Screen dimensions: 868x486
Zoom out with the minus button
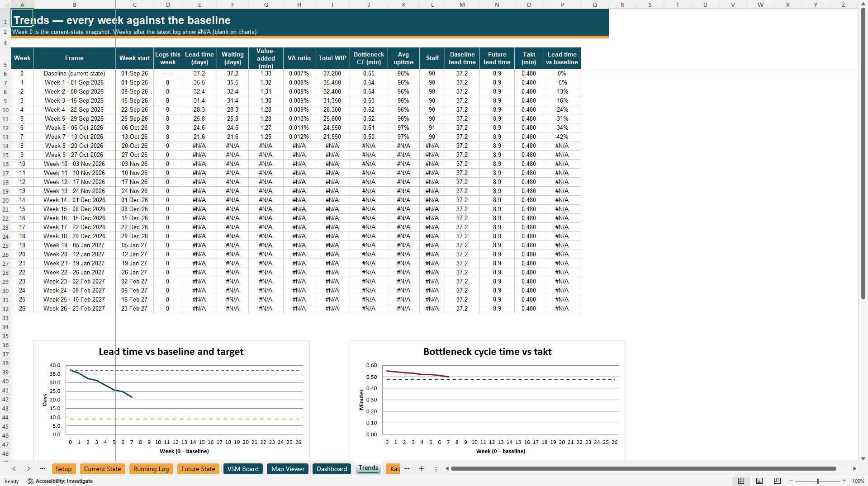click(791, 481)
